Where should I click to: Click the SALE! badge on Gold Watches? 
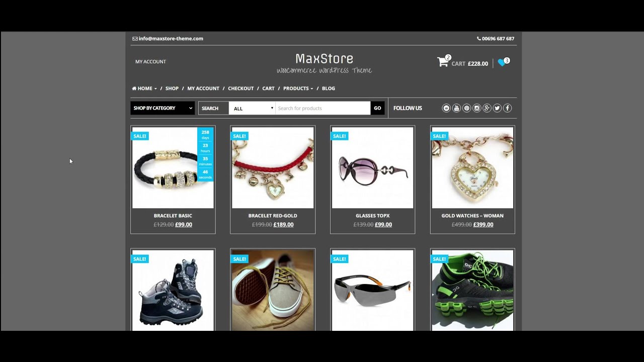439,136
